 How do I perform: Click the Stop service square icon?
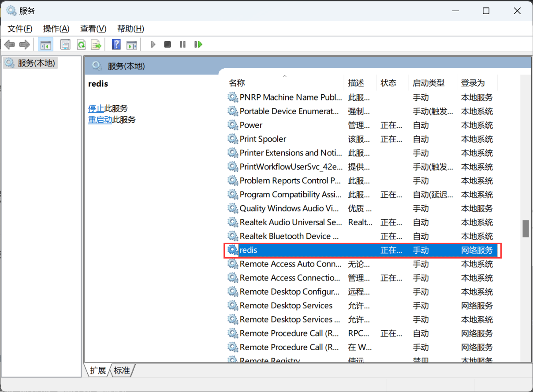click(168, 44)
